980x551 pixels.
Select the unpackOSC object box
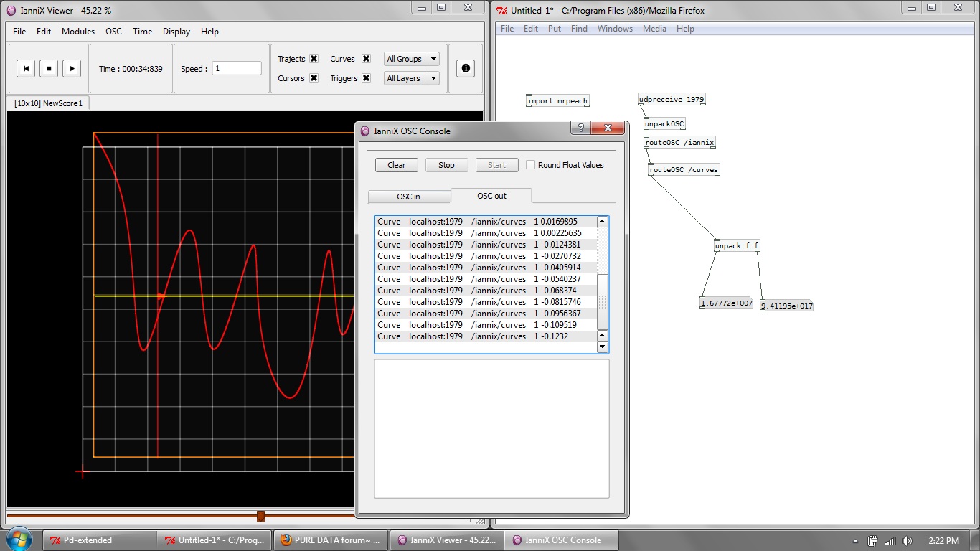click(665, 124)
